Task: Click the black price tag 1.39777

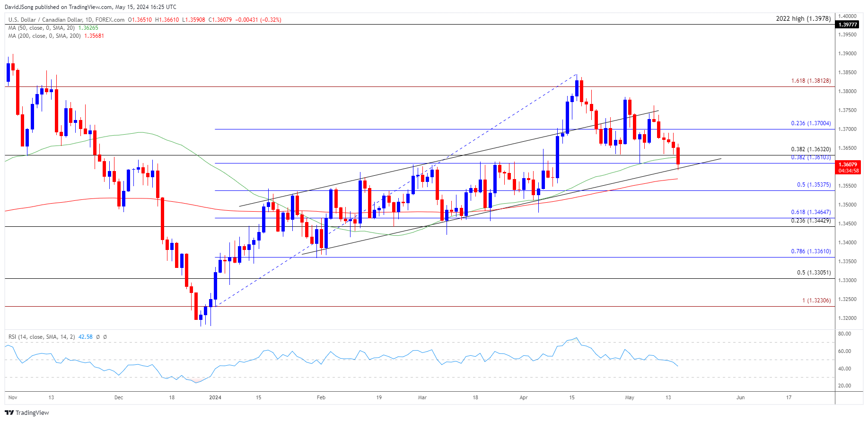Action: coord(847,25)
